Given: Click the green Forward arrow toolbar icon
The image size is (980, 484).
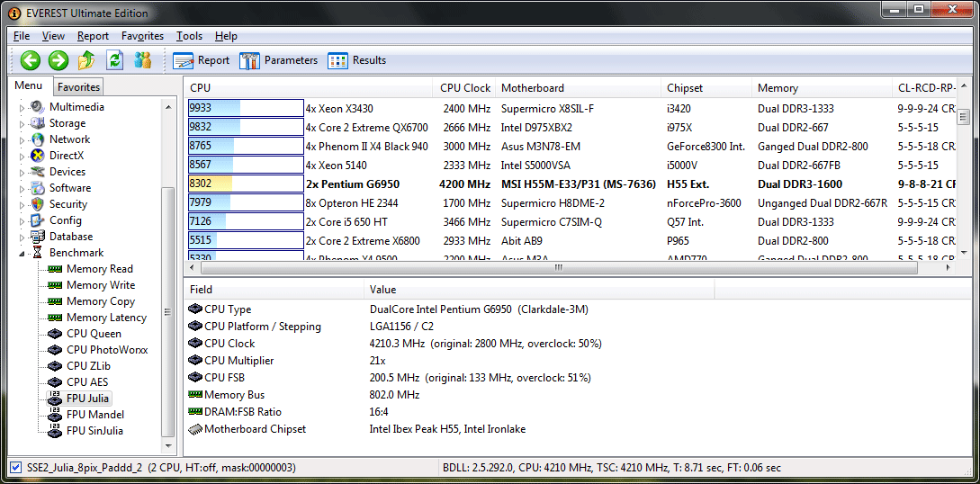Looking at the screenshot, I should [x=58, y=60].
